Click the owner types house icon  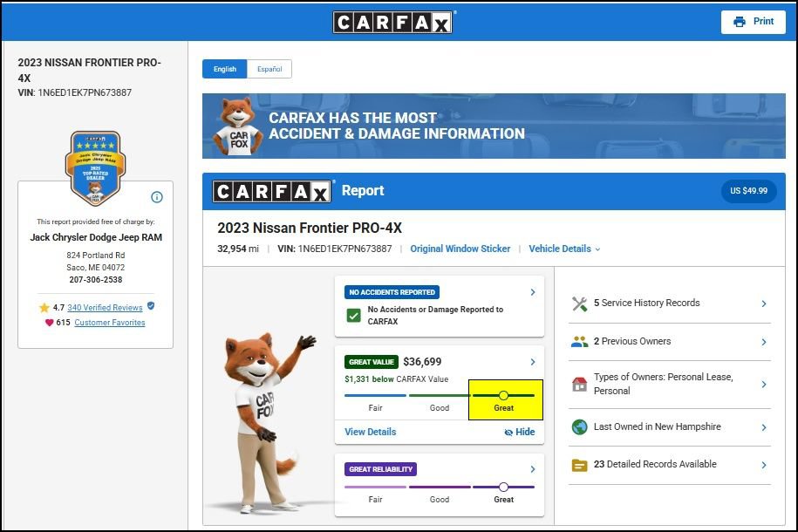tap(580, 384)
